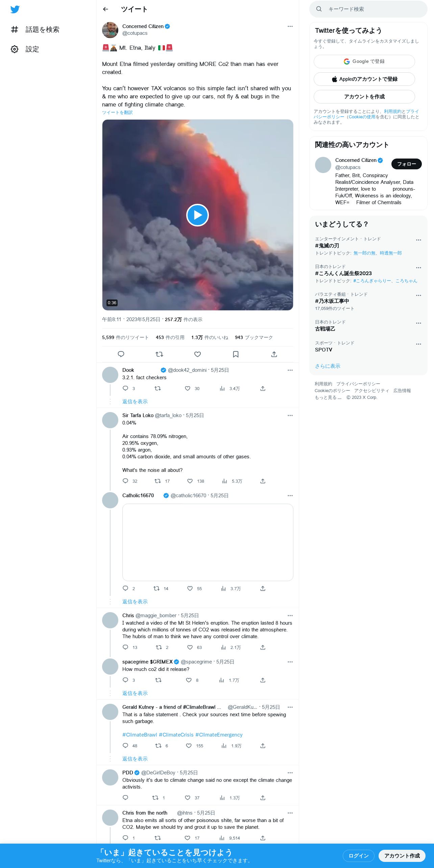Follow Concerned Citizen with フォロー button

[407, 164]
